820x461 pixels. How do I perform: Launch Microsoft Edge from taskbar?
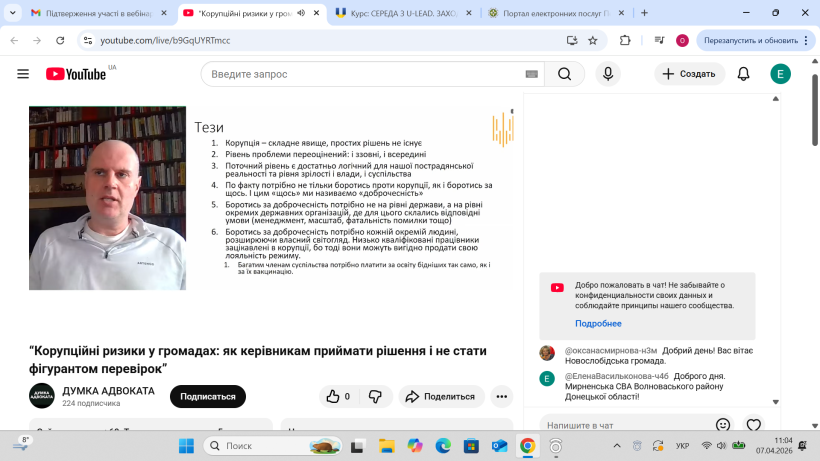coord(443,446)
